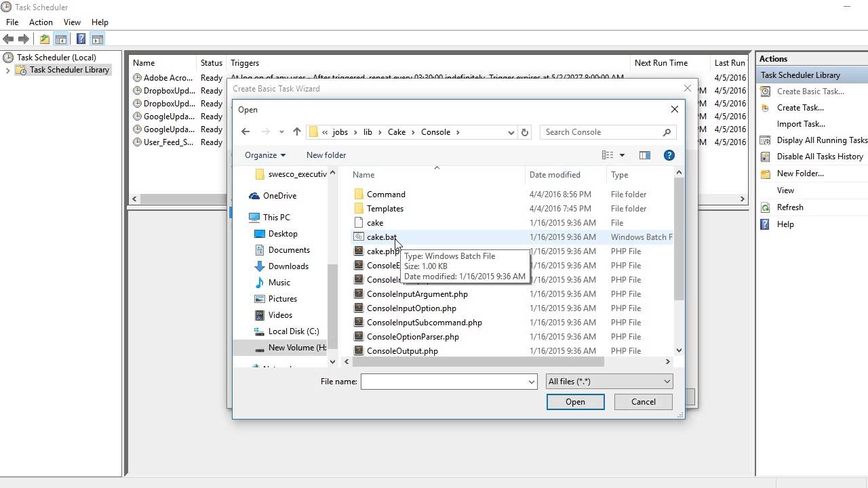Screen dimensions: 868x488
Task: Click the Forward arrow in Task Scheduler toolbar
Action: (24, 39)
